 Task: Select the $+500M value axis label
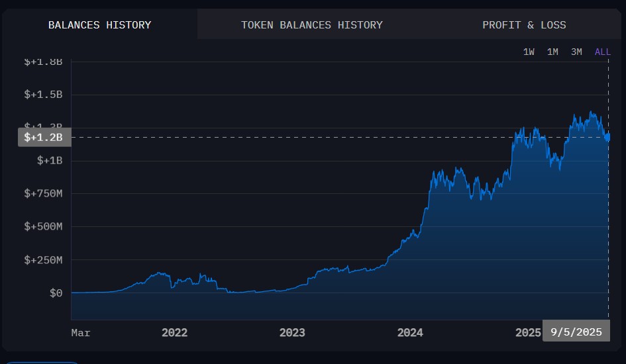point(43,227)
